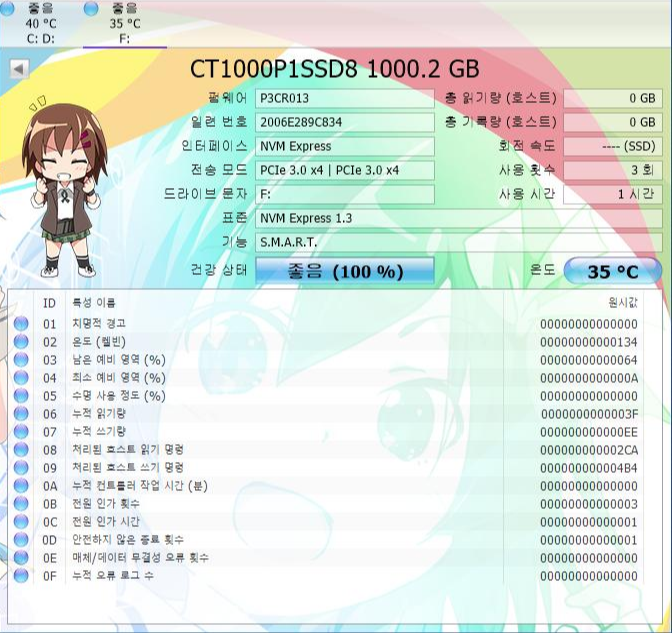
Task: Click status orb for row 0F 누적 오류 로그 수
Action: 21,576
